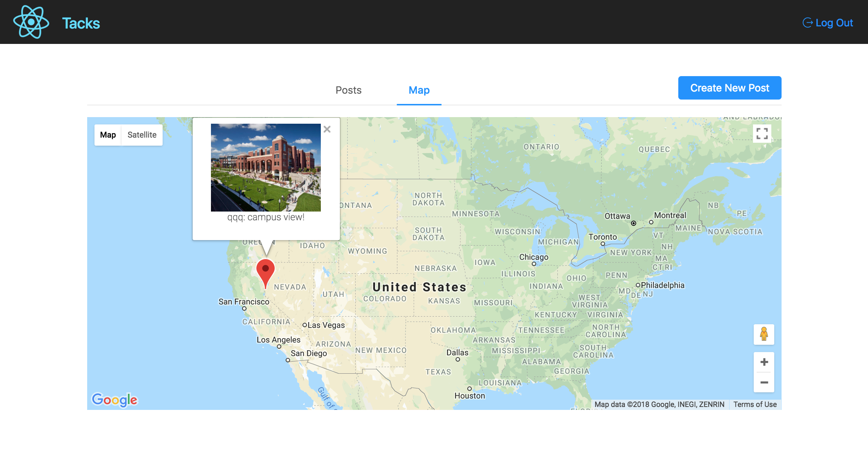
Task: Click the Ottawa city label
Action: click(617, 216)
